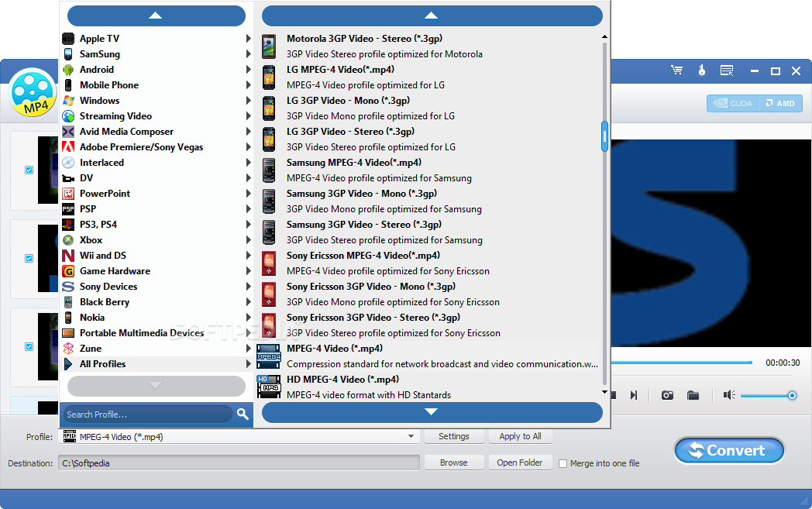Select the MPEG-4 Video (*.mp4) profile
The width and height of the screenshot is (812, 509).
click(x=428, y=356)
